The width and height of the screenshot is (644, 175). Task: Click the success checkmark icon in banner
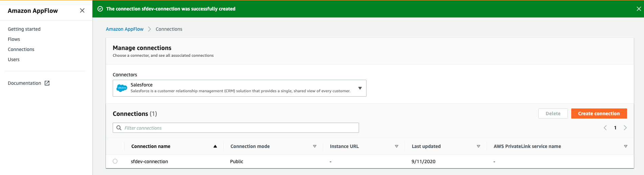click(x=100, y=9)
